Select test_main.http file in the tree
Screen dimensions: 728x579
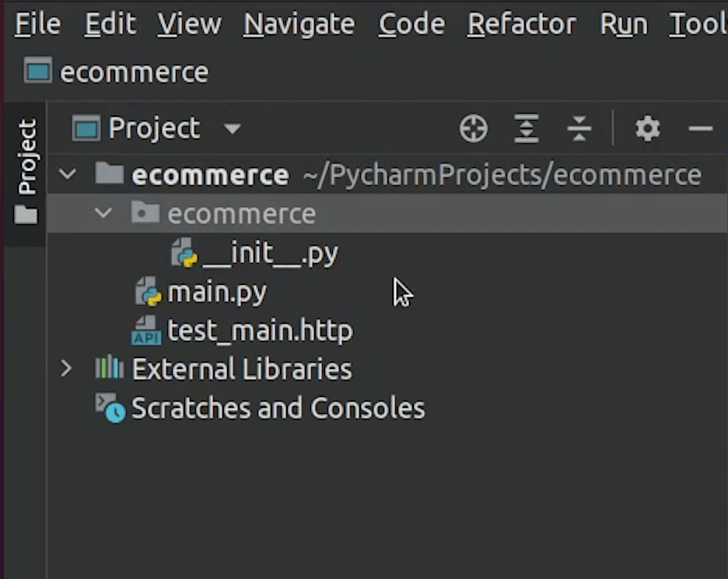[260, 332]
